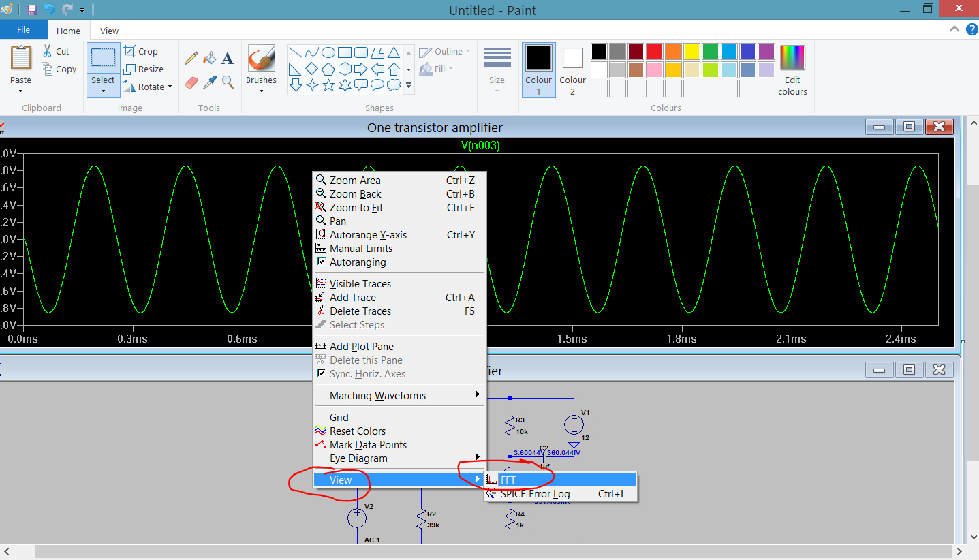Choose the Hexagon shape
Image resolution: width=979 pixels, height=560 pixels.
(x=345, y=69)
